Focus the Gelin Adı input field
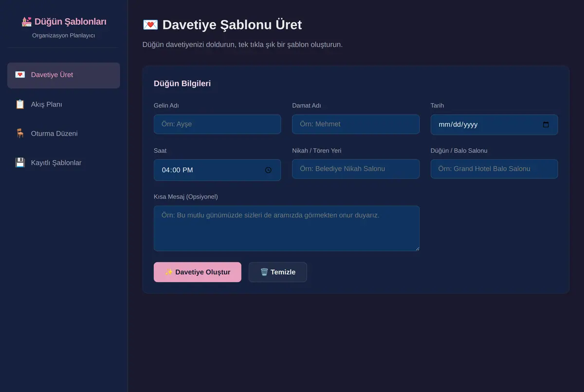 coord(217,124)
